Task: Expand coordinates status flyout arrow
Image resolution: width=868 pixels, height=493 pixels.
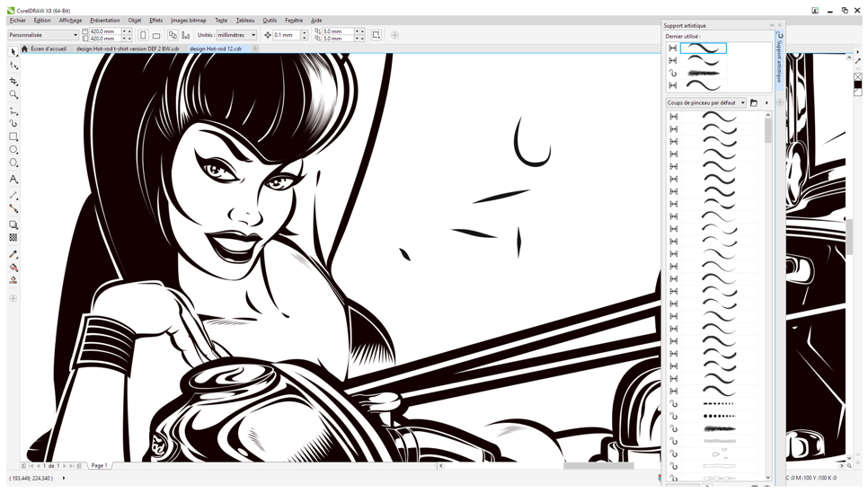Action: point(63,478)
